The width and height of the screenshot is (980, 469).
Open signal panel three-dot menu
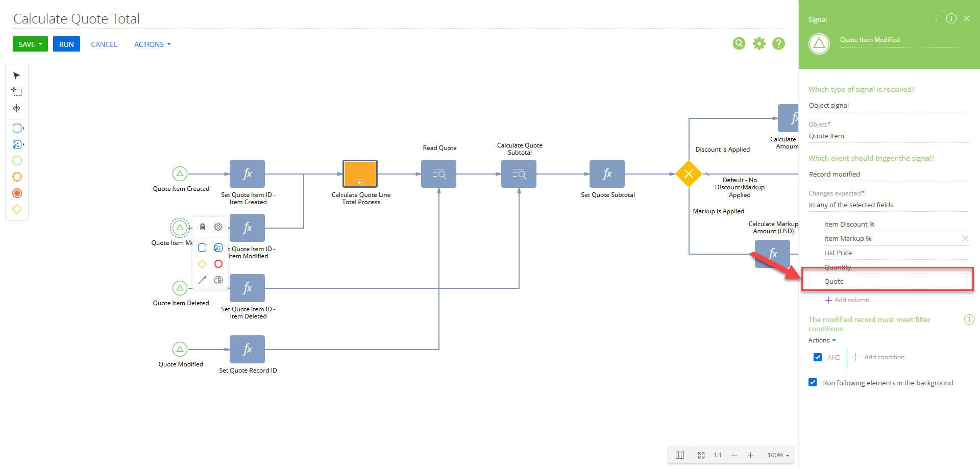pyautogui.click(x=936, y=18)
